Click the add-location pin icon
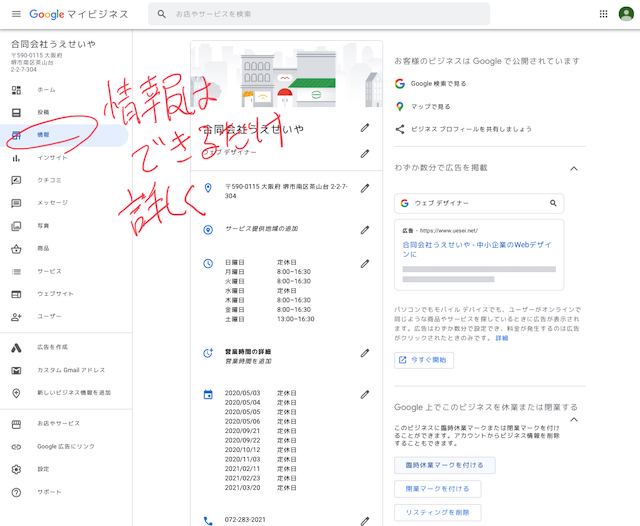Screen dimensions: 640x526 point(16,393)
